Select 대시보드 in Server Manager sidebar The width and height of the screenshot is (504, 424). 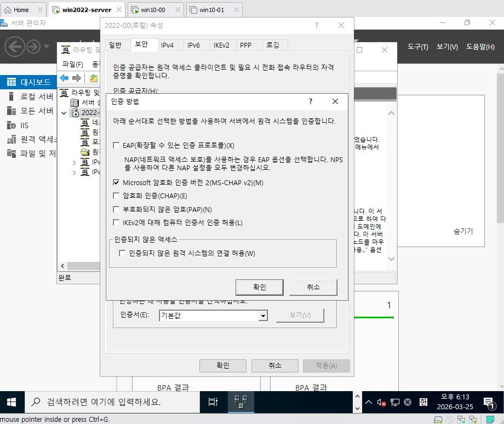29,82
